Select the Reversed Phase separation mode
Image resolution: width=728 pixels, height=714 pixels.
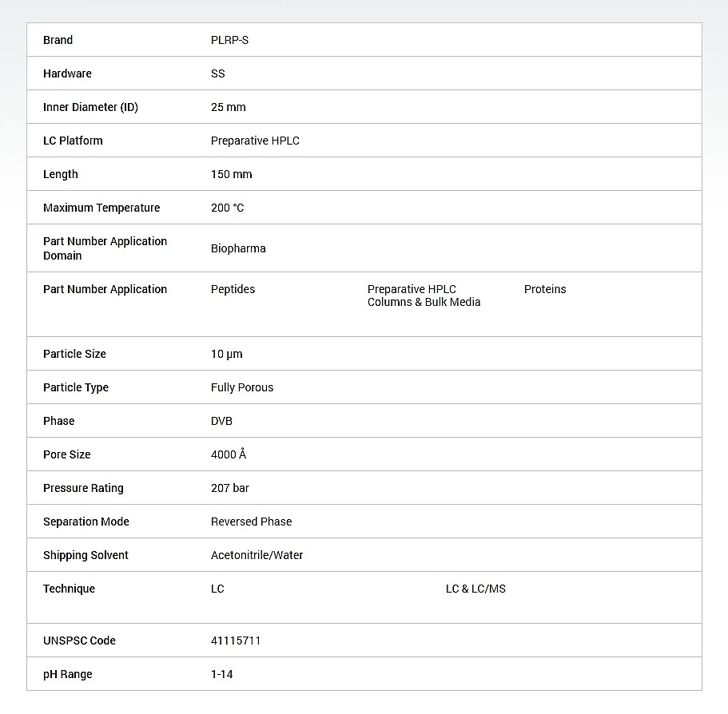click(251, 522)
